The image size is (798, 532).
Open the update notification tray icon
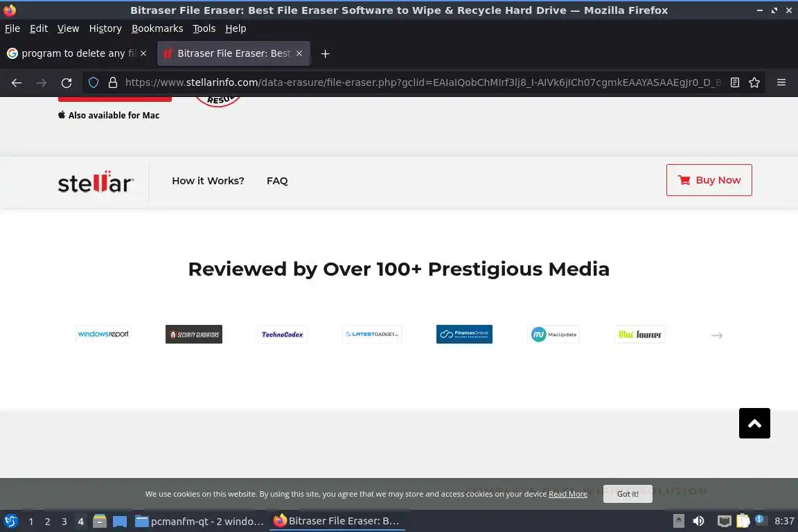[759, 520]
